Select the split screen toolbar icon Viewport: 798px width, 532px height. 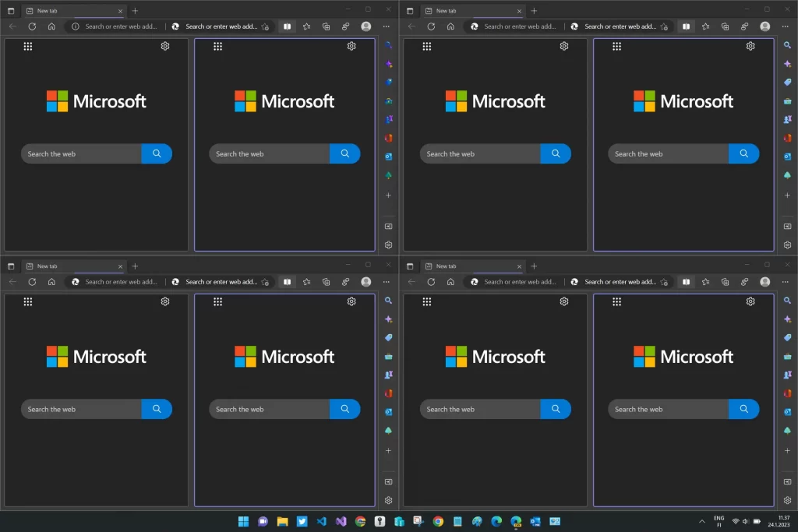coord(287,26)
